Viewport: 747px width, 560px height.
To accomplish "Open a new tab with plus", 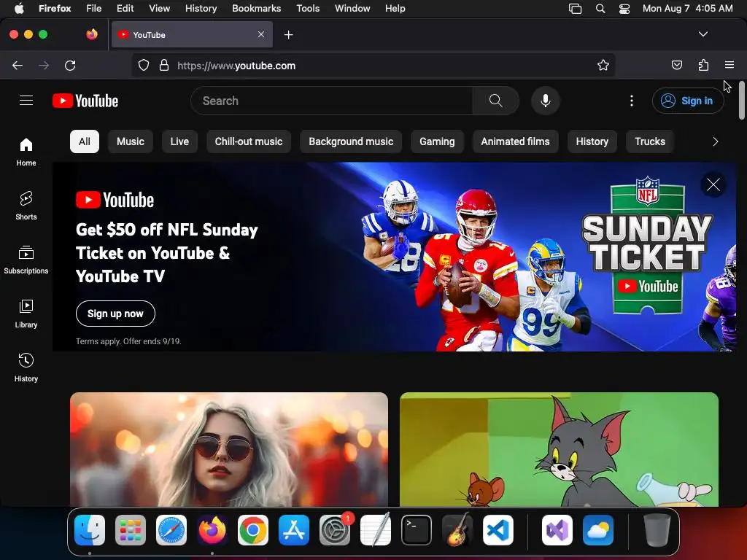I will [288, 35].
